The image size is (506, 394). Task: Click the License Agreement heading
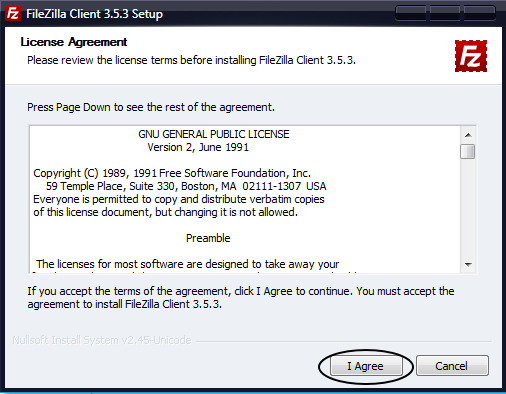[x=74, y=42]
